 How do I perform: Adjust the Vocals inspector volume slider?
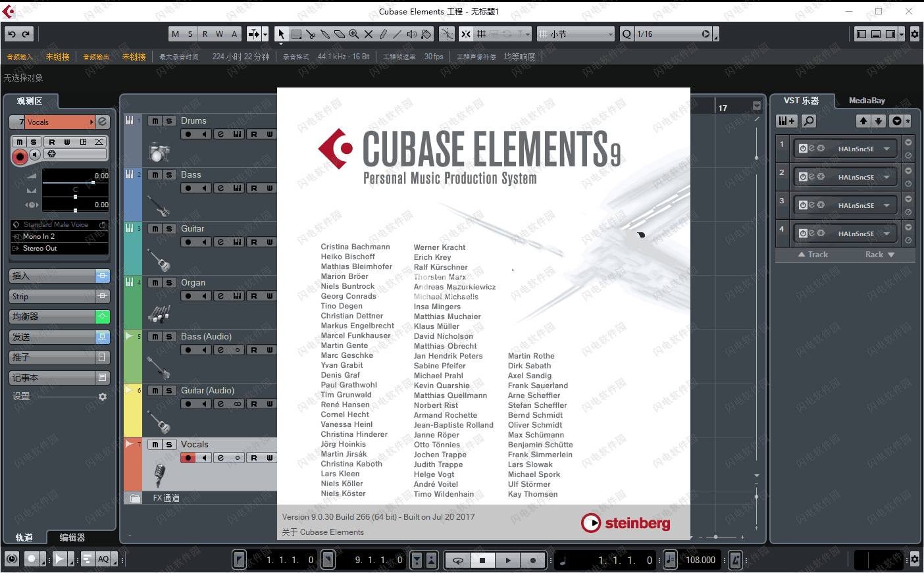point(75,182)
